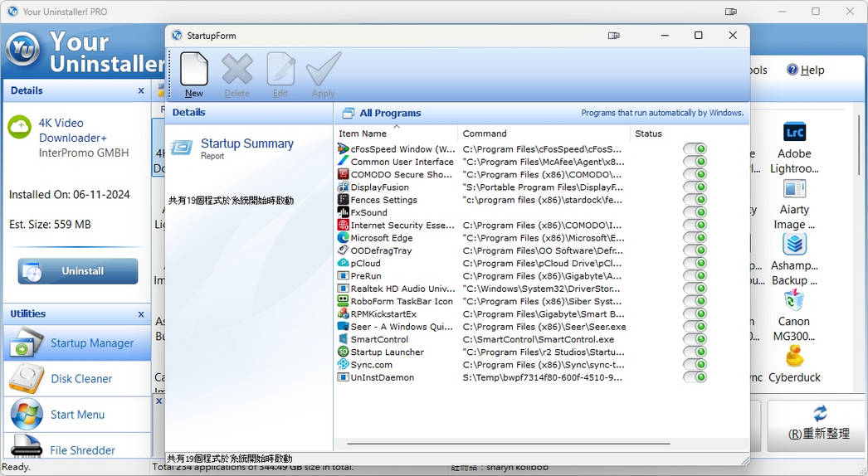Click SmartControl command path cell
Image resolution: width=868 pixels, height=476 pixels.
point(538,340)
